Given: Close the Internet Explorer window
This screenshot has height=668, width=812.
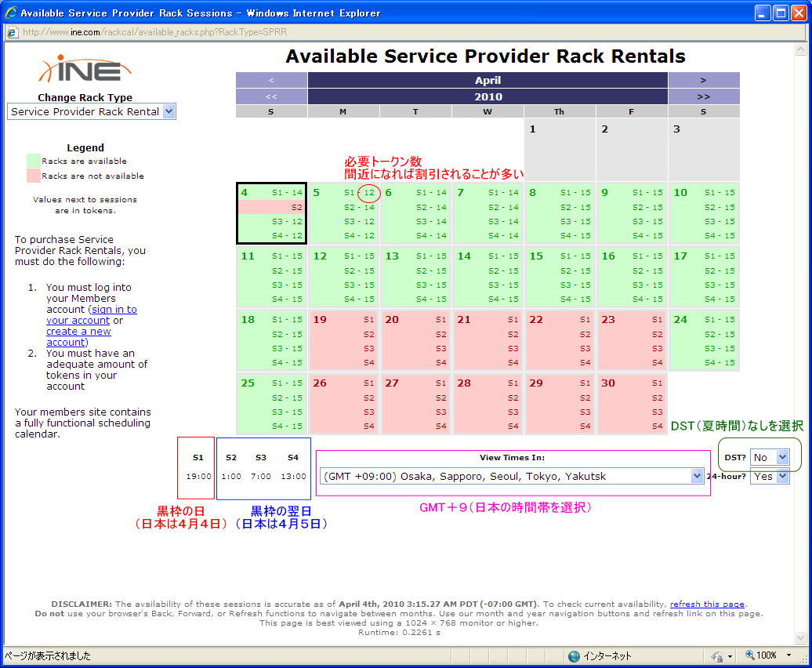Looking at the screenshot, I should 799,13.
